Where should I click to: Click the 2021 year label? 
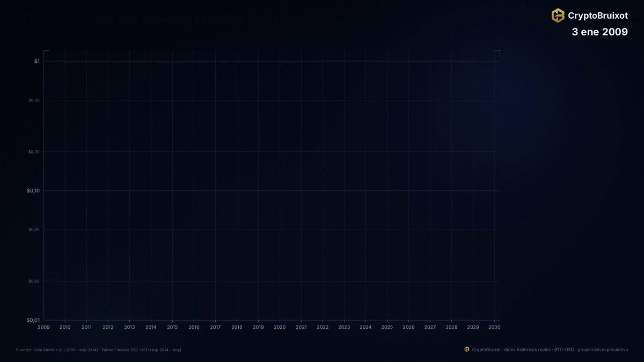(301, 327)
